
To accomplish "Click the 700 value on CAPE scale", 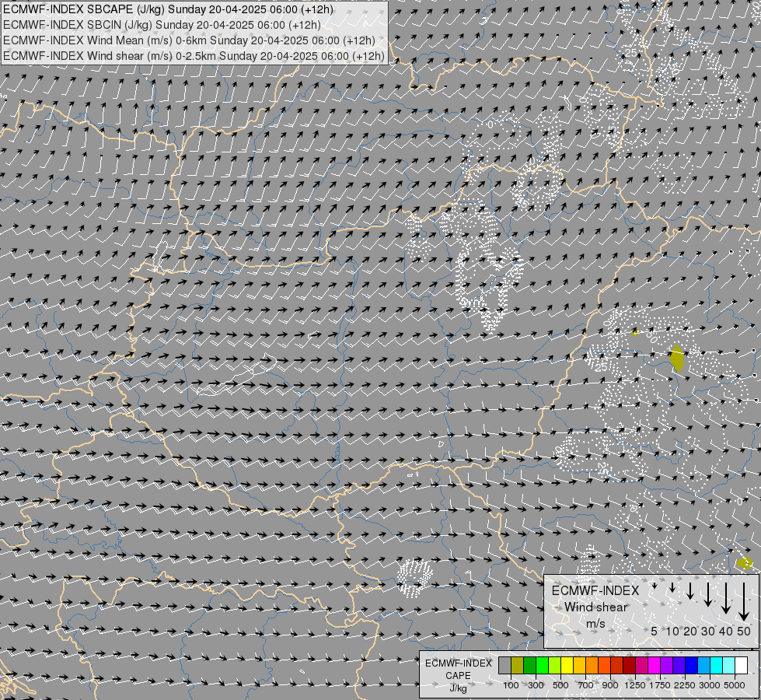I will [586, 685].
